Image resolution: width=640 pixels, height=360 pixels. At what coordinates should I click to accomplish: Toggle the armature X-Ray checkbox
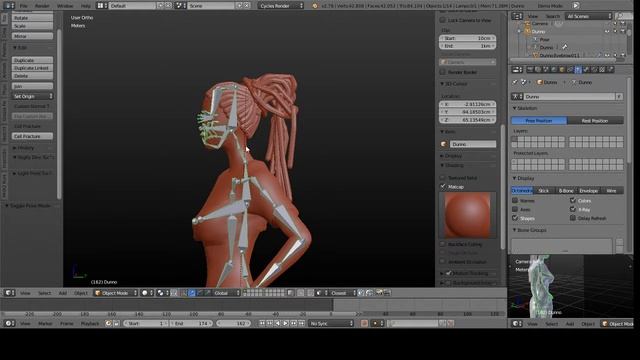point(573,209)
